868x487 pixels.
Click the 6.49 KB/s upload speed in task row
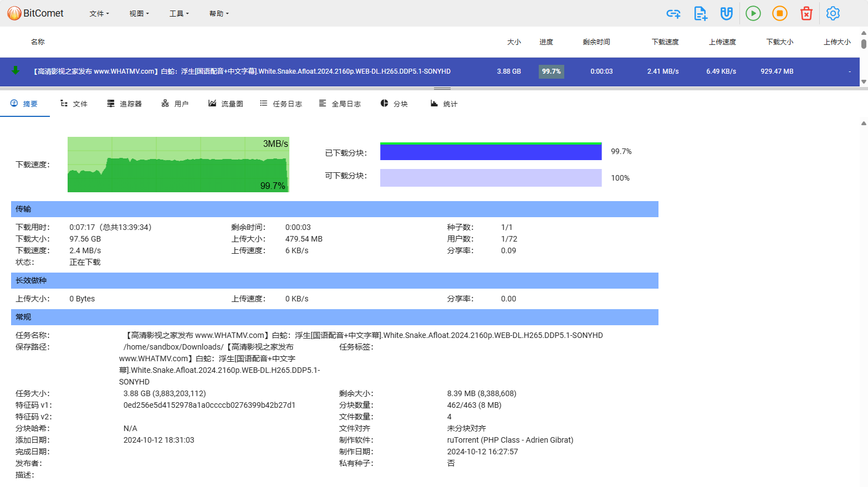pos(721,71)
